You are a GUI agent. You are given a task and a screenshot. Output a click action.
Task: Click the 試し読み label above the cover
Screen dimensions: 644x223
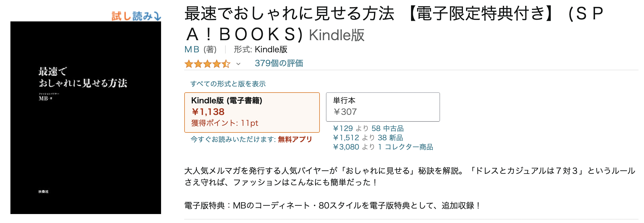pos(132,16)
